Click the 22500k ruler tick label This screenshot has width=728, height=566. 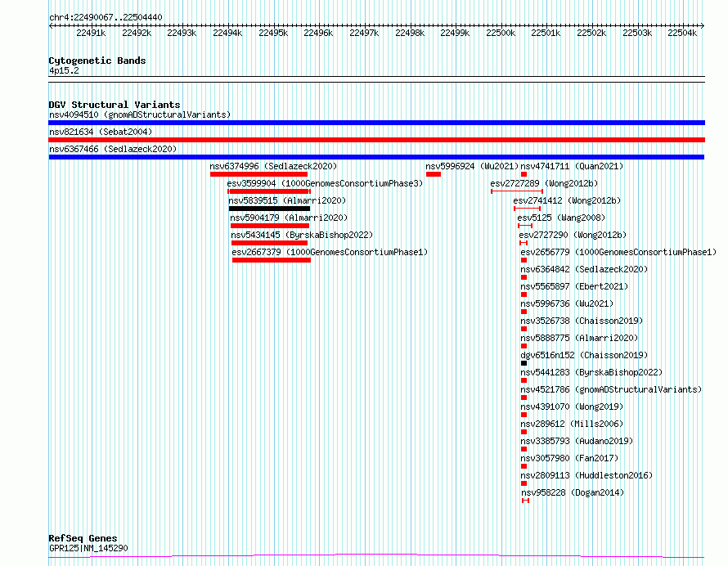tap(501, 33)
